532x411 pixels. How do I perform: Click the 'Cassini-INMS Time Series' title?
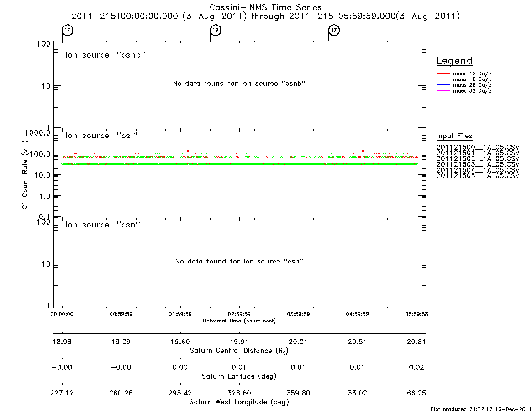266,7
